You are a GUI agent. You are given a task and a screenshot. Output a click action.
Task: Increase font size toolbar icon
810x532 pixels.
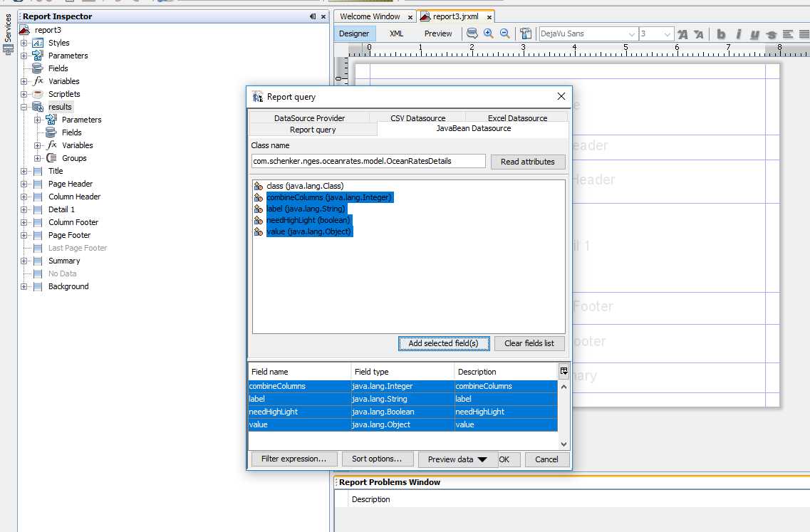pos(682,34)
